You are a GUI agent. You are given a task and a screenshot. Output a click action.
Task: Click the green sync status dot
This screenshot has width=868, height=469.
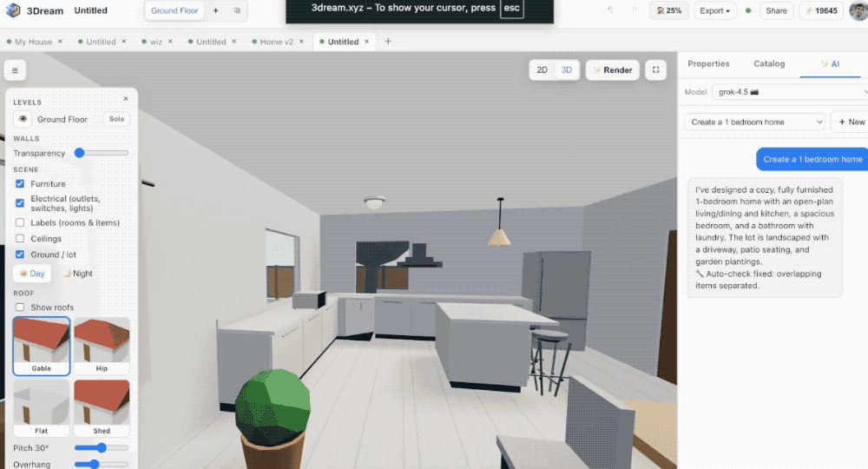coord(748,10)
